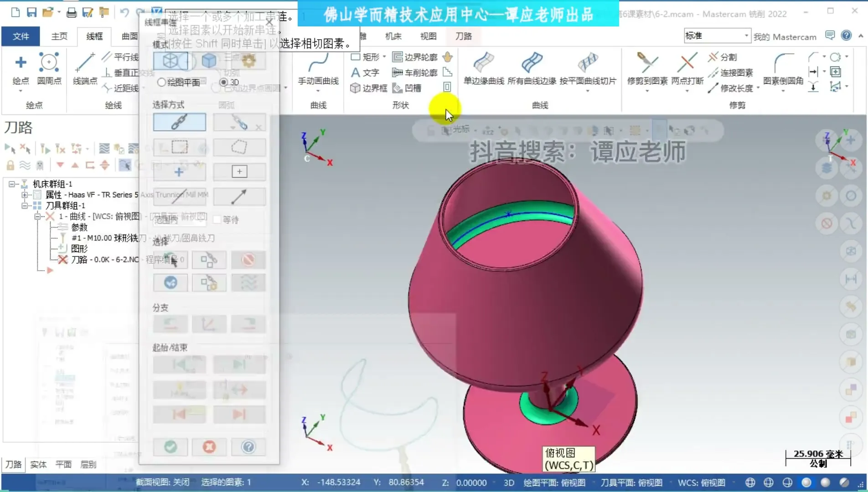Select the chain selection method icon
This screenshot has height=492, width=868.
point(179,122)
